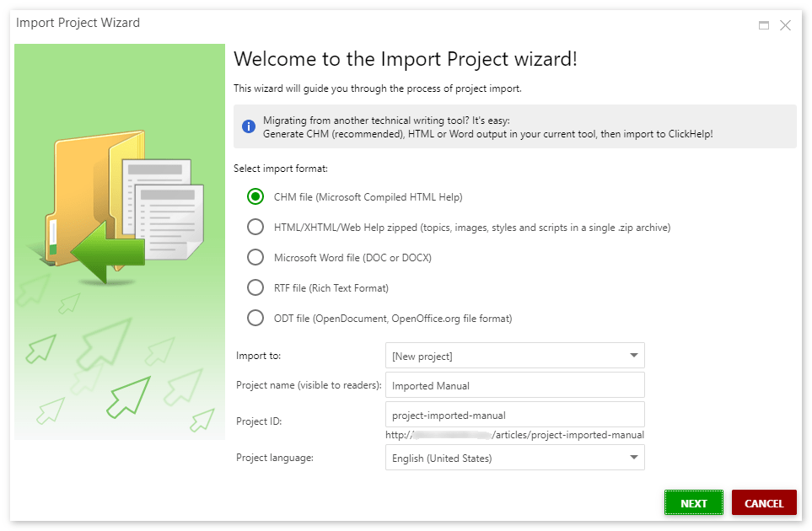Open the Import to combo box
812x531 pixels.
point(514,355)
